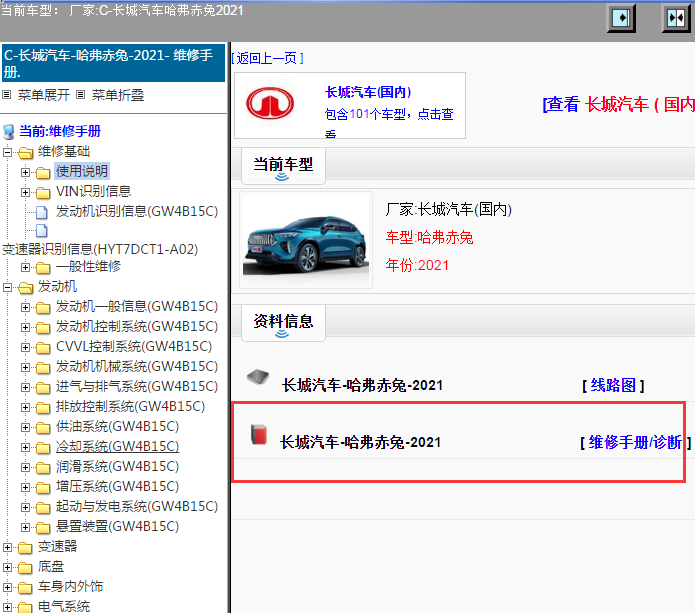Click the 车型:哈弗赤兔 red text
This screenshot has height=613, width=695.
pos(429,238)
